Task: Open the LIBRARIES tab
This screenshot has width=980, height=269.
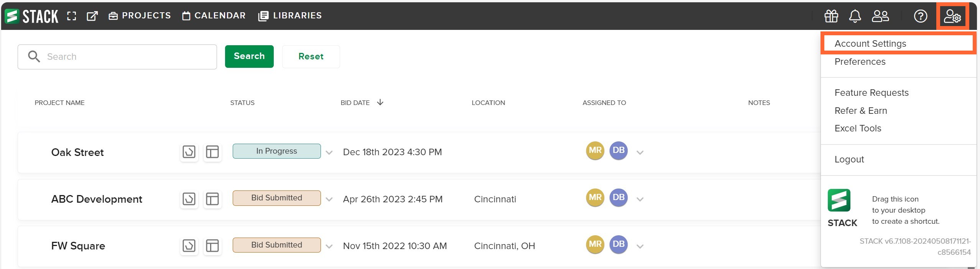Action: click(290, 16)
